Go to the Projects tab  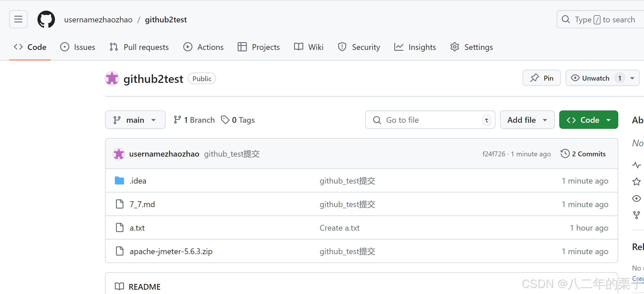pos(259,47)
